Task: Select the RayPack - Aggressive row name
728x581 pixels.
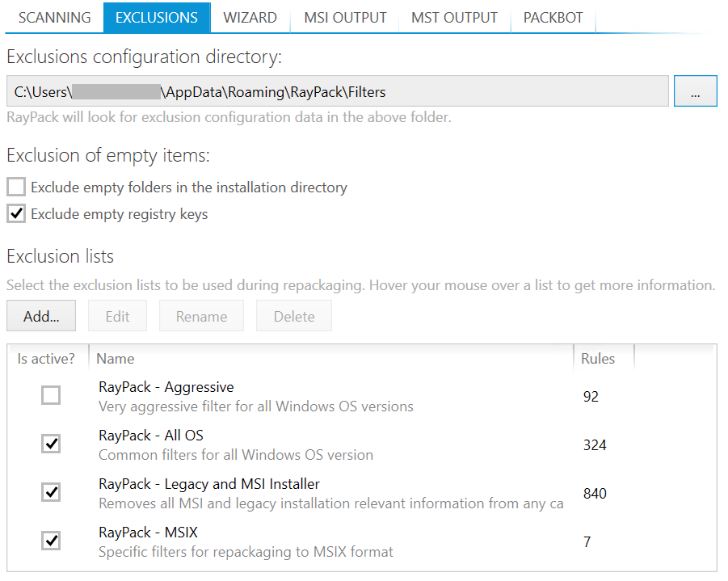Action: 166,387
